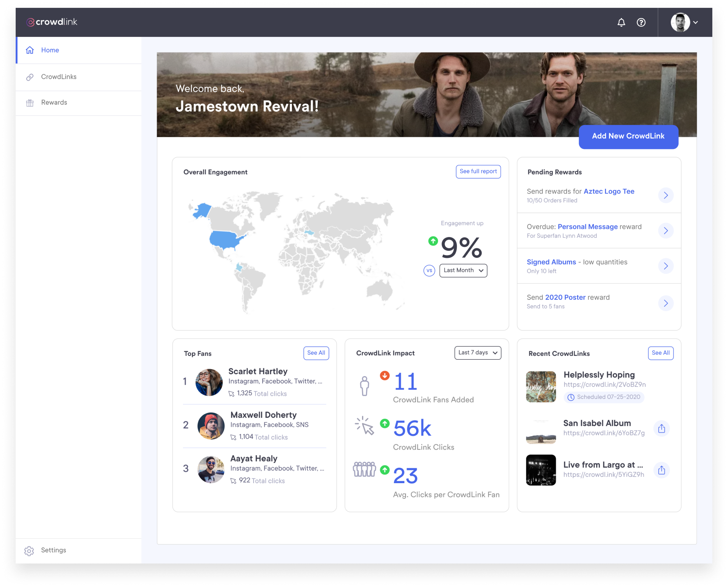Open the help question mark icon
The image size is (728, 587).
pyautogui.click(x=641, y=22)
